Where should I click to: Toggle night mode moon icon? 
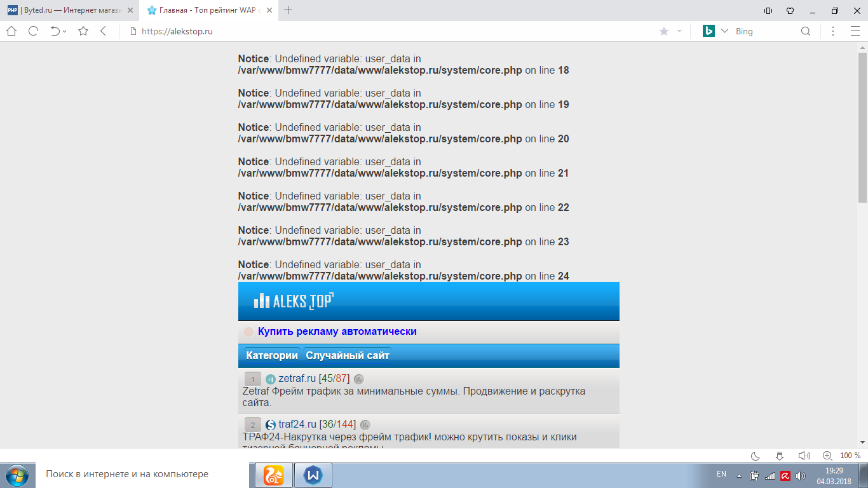tap(756, 456)
